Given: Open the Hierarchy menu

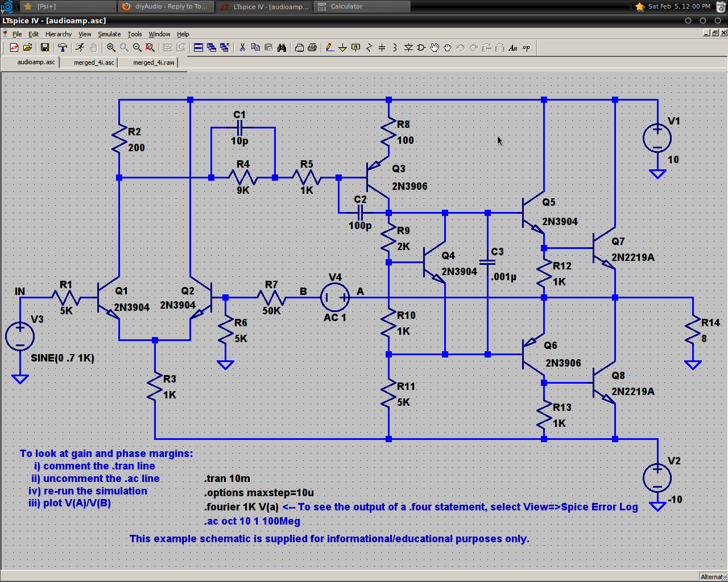Looking at the screenshot, I should 59,34.
